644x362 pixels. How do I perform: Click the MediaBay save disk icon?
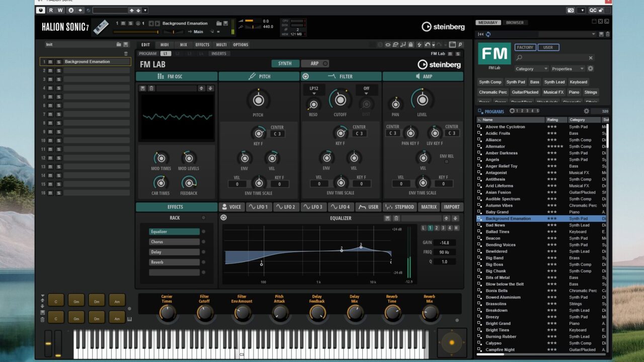601,34
